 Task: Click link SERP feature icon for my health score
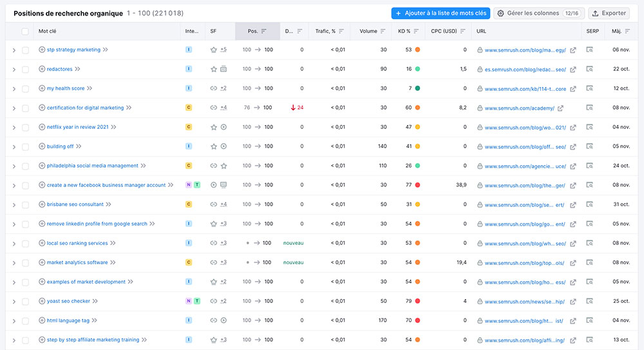pos(214,88)
